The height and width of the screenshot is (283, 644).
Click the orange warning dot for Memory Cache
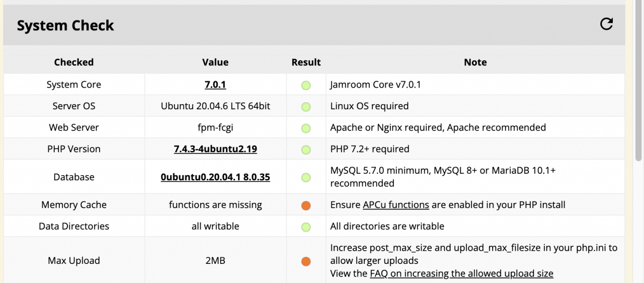point(306,205)
